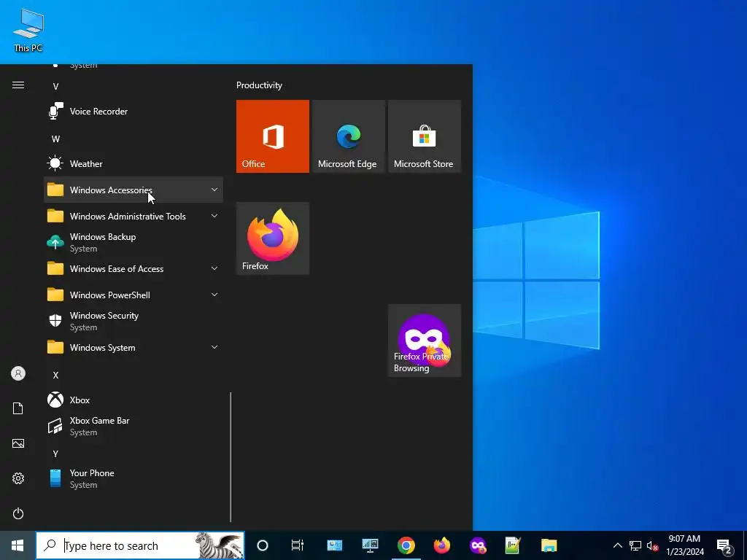Click the Power button in Start sidebar
Image resolution: width=747 pixels, height=560 pixels.
click(x=18, y=513)
